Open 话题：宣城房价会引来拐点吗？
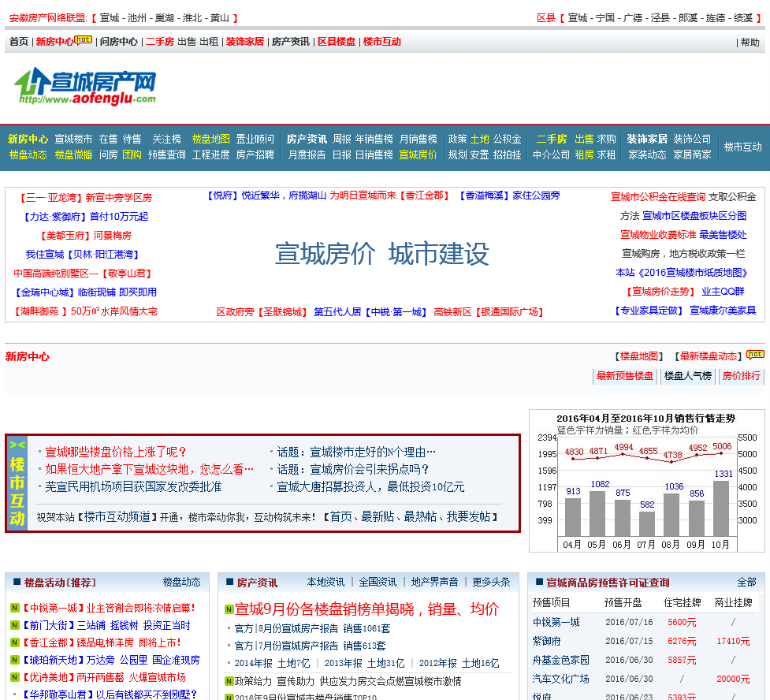770x700 pixels. [x=353, y=469]
